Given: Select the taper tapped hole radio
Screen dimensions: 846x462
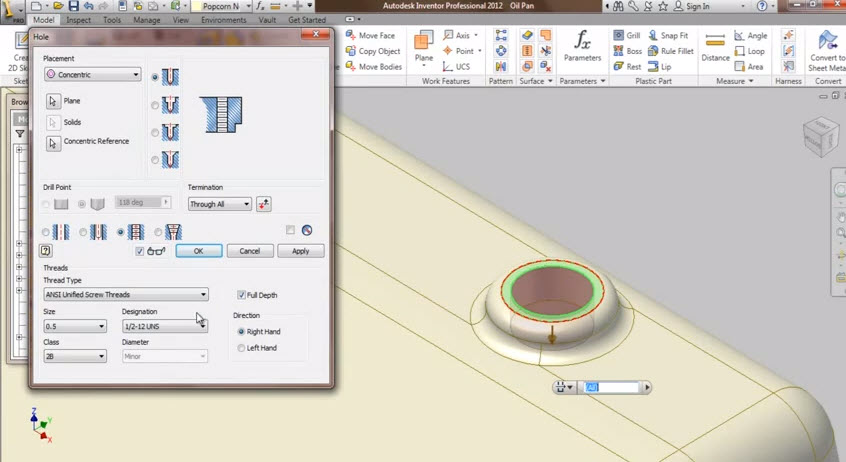Looking at the screenshot, I should (x=158, y=232).
